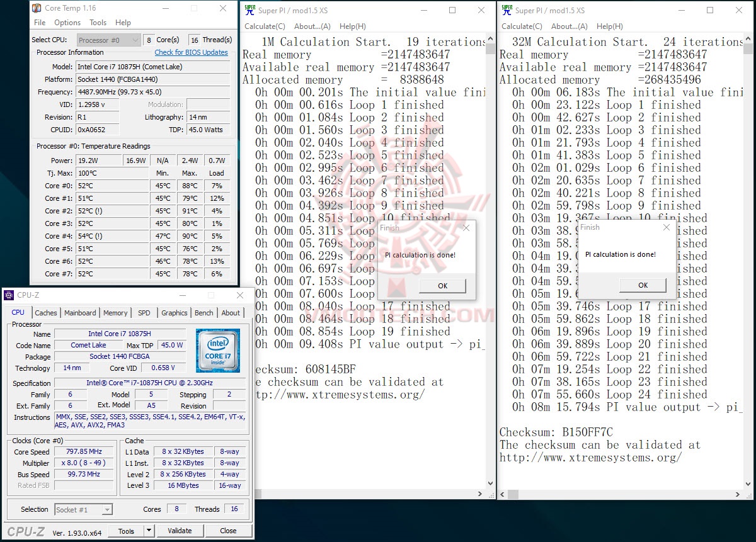The image size is (756, 542).
Task: Click the Level 3 cache value 16 MBytes
Action: (x=183, y=485)
